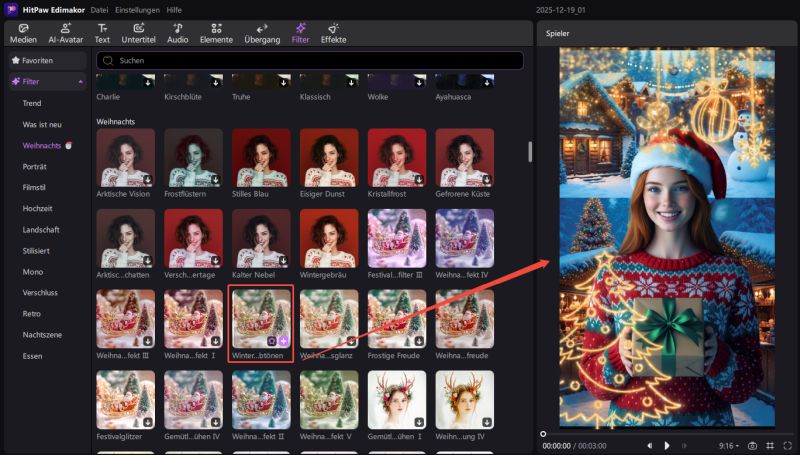Screen dimensions: 800x455
Task: Toggle fullscreen preview in the player
Action: point(787,445)
